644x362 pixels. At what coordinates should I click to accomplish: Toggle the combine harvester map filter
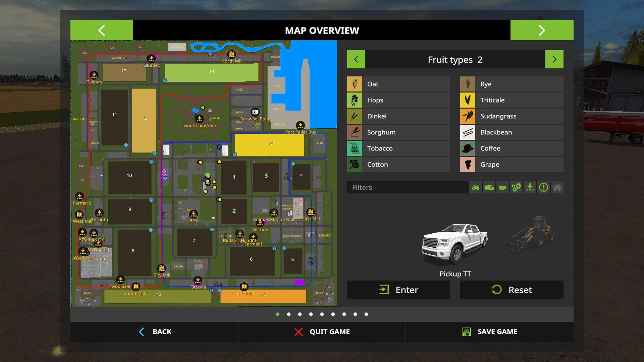489,187
